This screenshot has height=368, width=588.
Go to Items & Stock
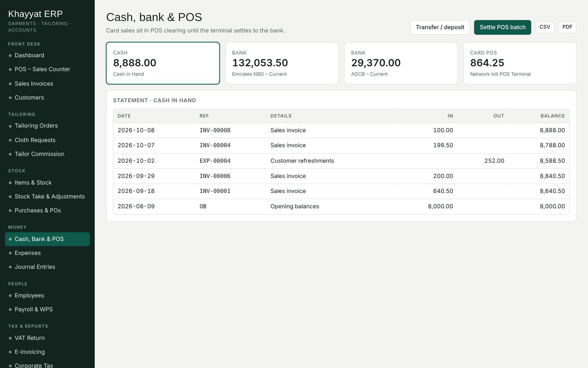[x=47, y=182]
